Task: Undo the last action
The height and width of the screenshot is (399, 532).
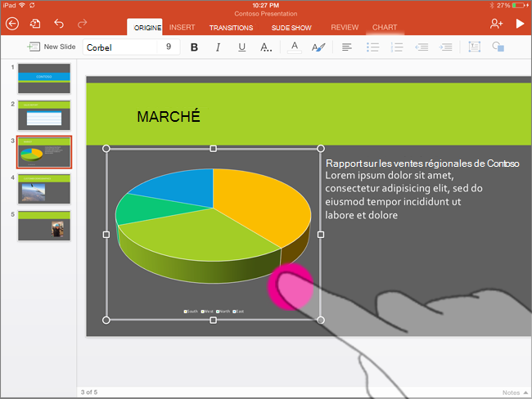Action: coord(59,24)
